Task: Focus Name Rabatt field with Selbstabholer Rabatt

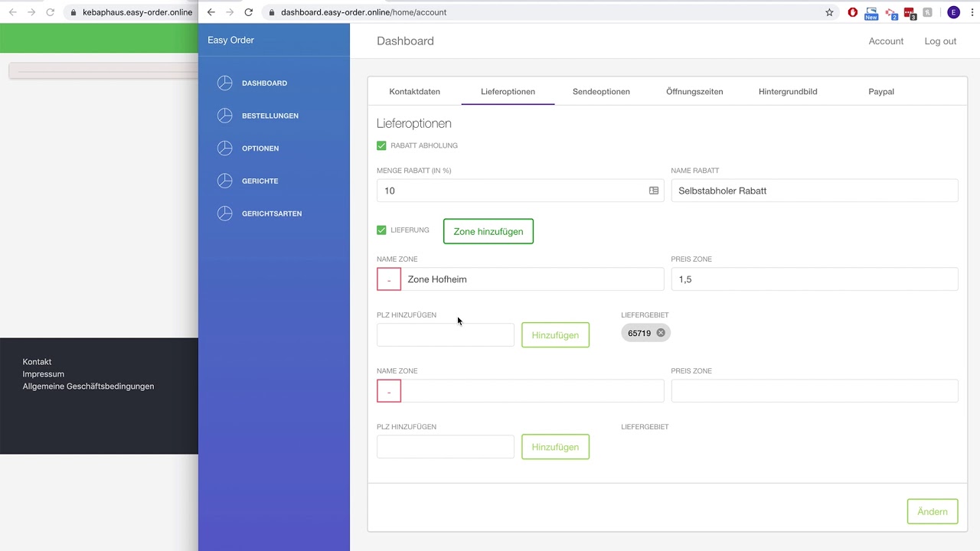Action: pos(815,191)
